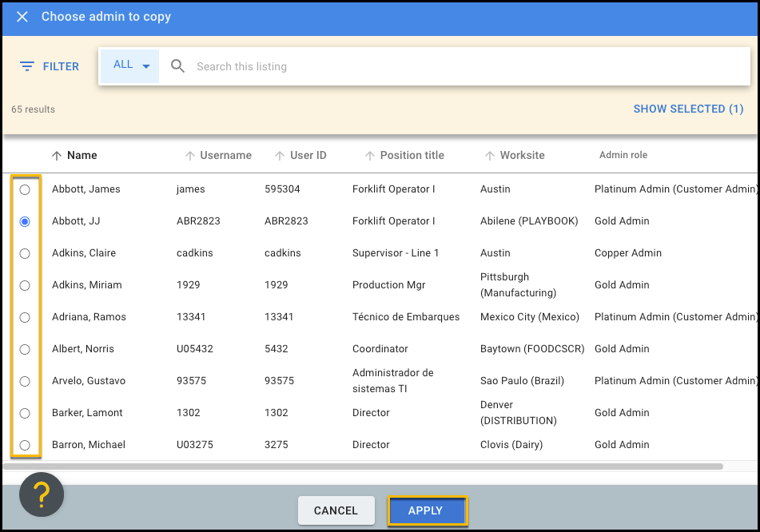
Task: Select Barker, Lamont radio button
Action: [25, 413]
